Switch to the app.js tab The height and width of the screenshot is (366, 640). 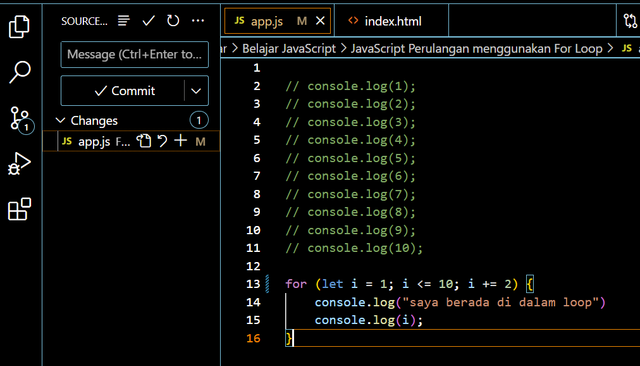(278, 21)
